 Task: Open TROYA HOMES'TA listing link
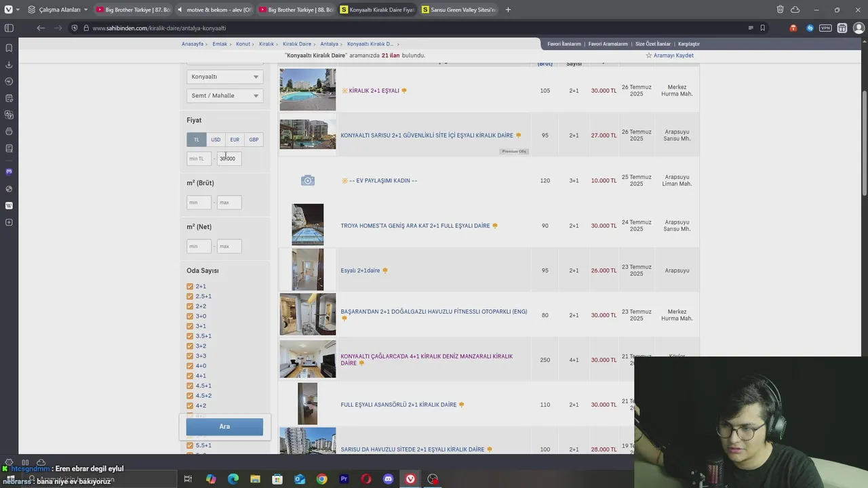pyautogui.click(x=415, y=226)
